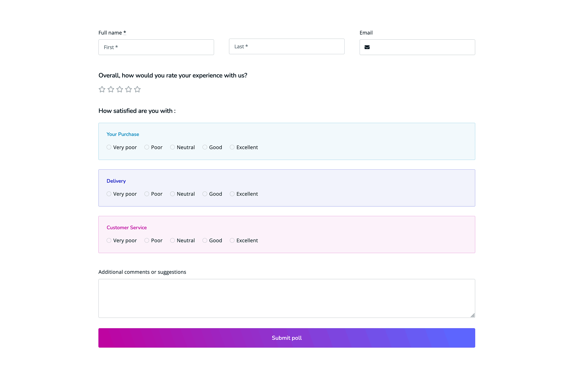Select the fifth rating star
This screenshot has width=565, height=392.
click(x=137, y=89)
